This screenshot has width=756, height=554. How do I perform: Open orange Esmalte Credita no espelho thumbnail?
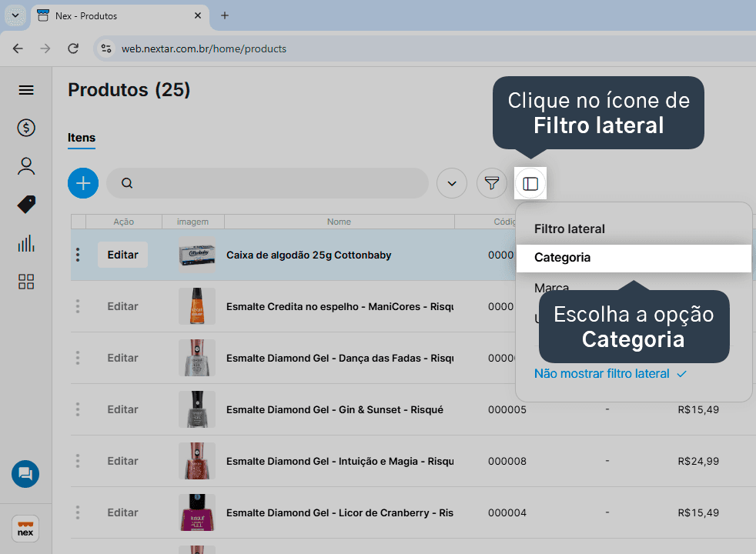click(197, 306)
